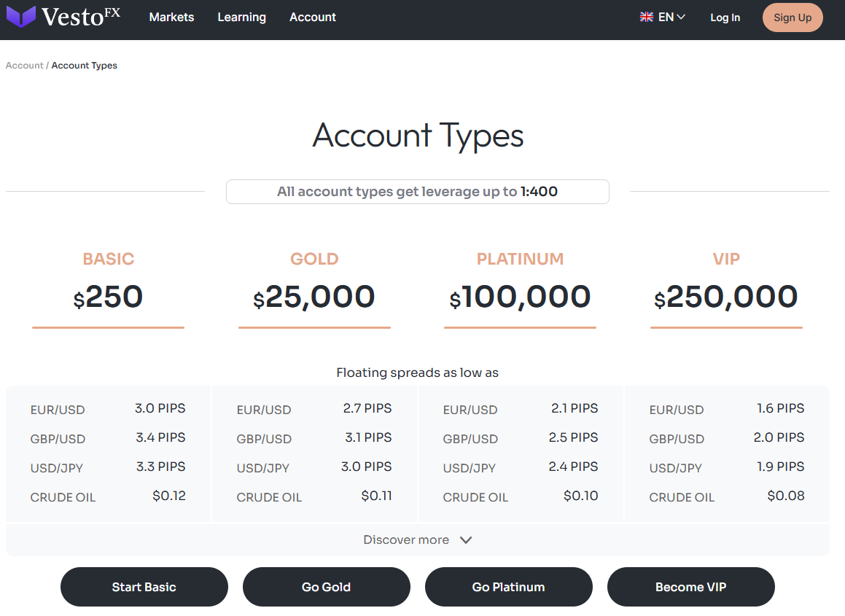Image resolution: width=845 pixels, height=616 pixels.
Task: Click the $250,000 deposit amount
Action: coord(726,297)
